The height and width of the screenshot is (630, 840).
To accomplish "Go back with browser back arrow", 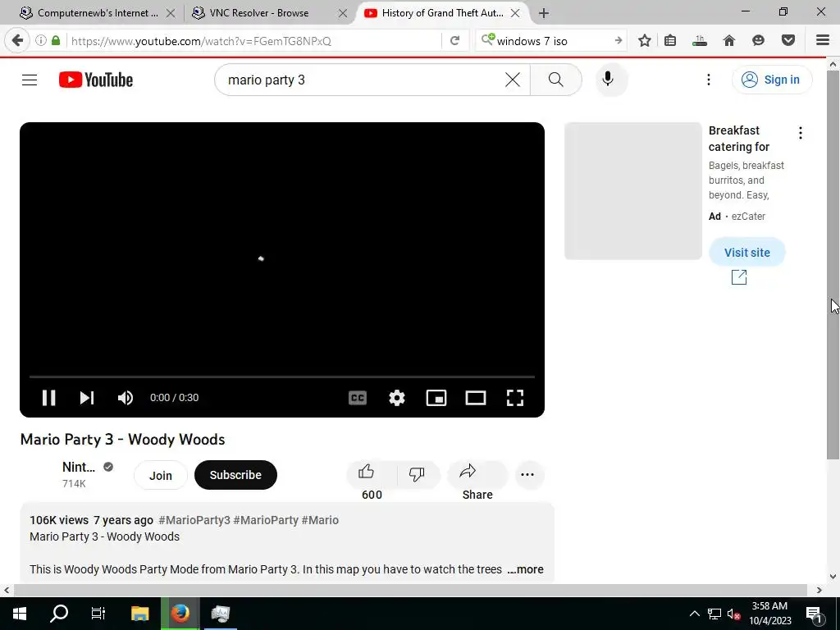I will [x=17, y=40].
